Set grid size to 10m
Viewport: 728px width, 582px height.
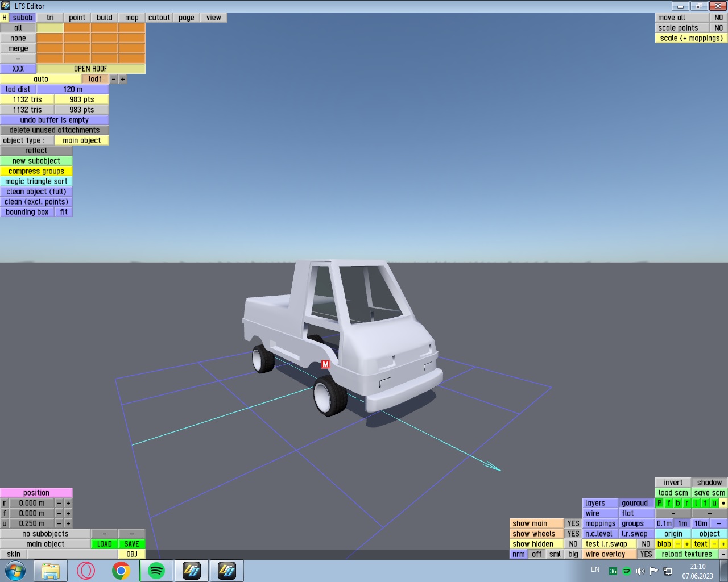click(x=701, y=523)
